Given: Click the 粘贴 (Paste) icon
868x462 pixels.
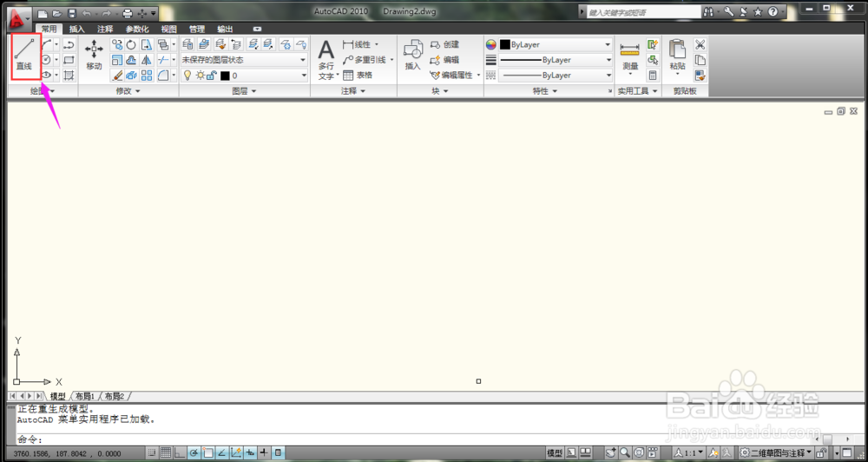Looking at the screenshot, I should (678, 57).
